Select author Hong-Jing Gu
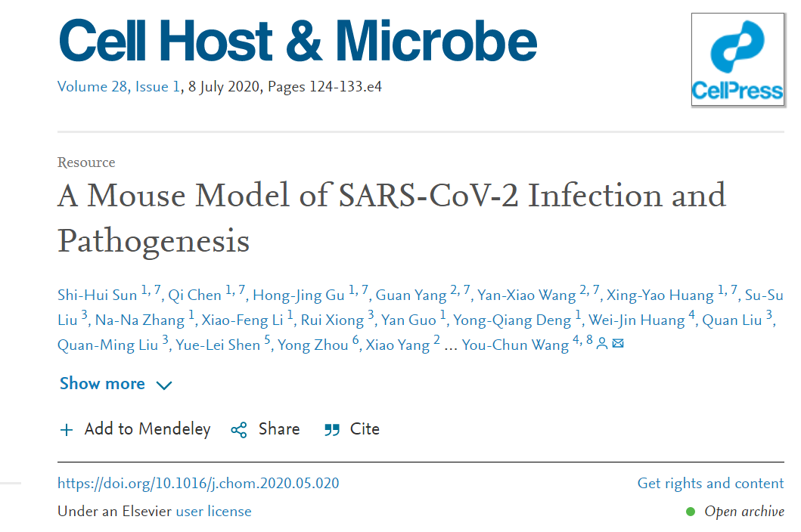Screen dimensions: 801x532 click(x=299, y=295)
